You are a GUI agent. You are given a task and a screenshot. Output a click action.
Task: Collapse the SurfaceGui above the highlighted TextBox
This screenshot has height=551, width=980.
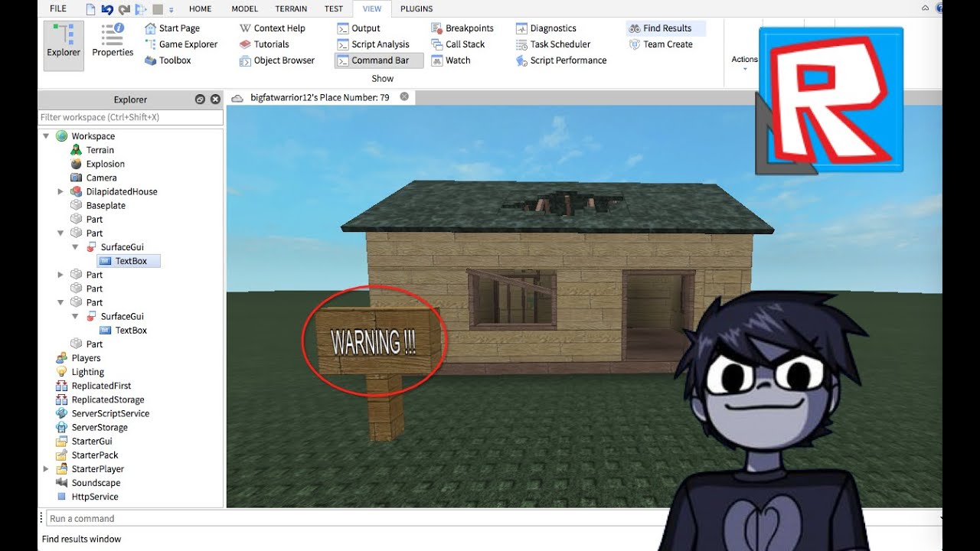(75, 247)
